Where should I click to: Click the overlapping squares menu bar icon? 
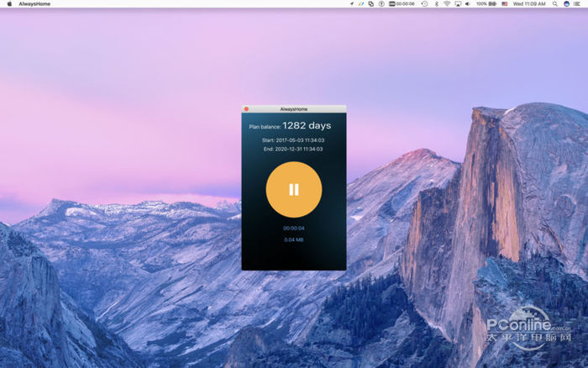point(371,3)
